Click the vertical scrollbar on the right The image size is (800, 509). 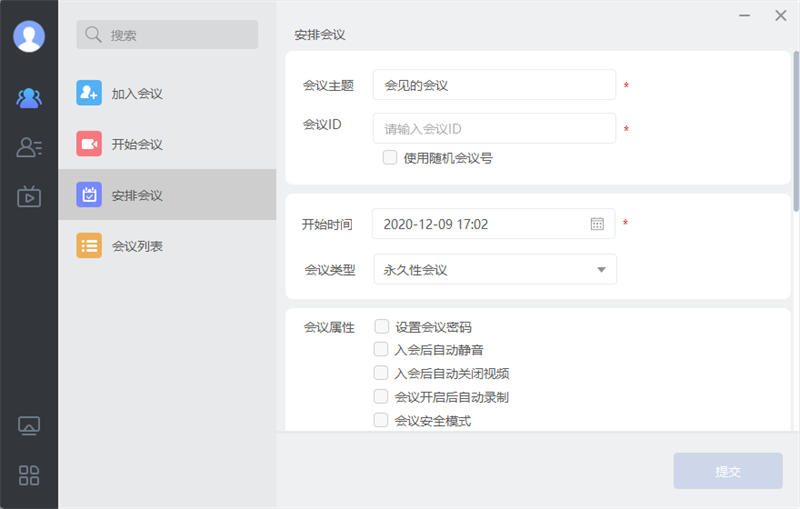pos(796,130)
